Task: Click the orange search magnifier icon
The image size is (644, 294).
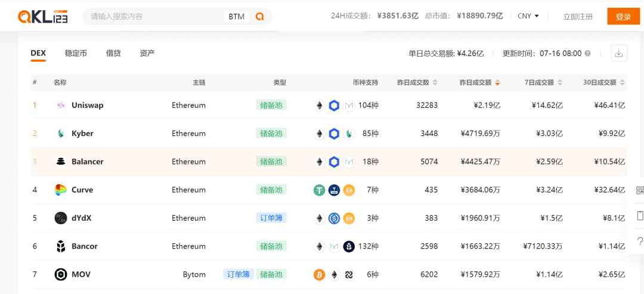Action: tap(259, 17)
